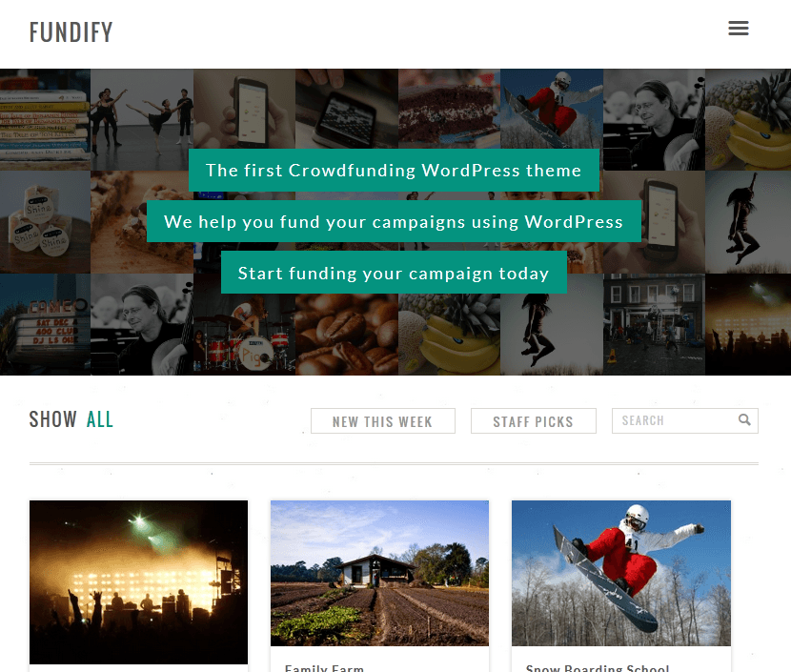Click the Snow Boarding School title
The image size is (791, 672).
pyautogui.click(x=598, y=668)
